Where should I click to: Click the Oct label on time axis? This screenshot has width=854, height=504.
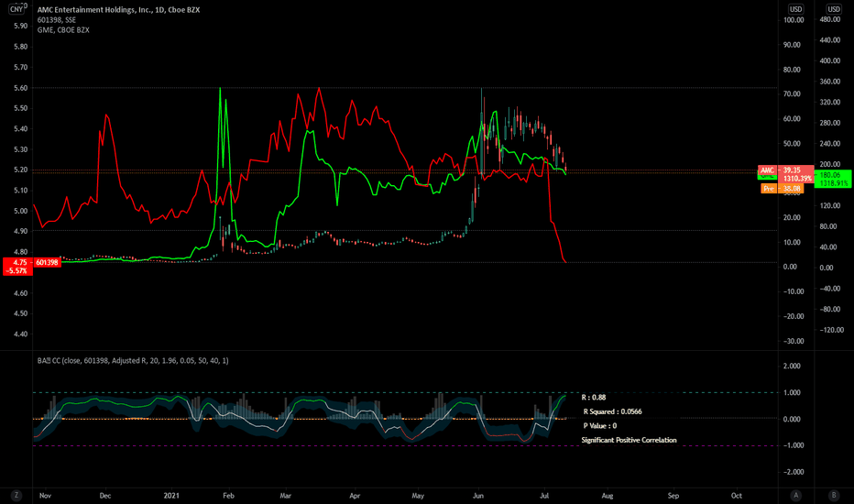[737, 496]
